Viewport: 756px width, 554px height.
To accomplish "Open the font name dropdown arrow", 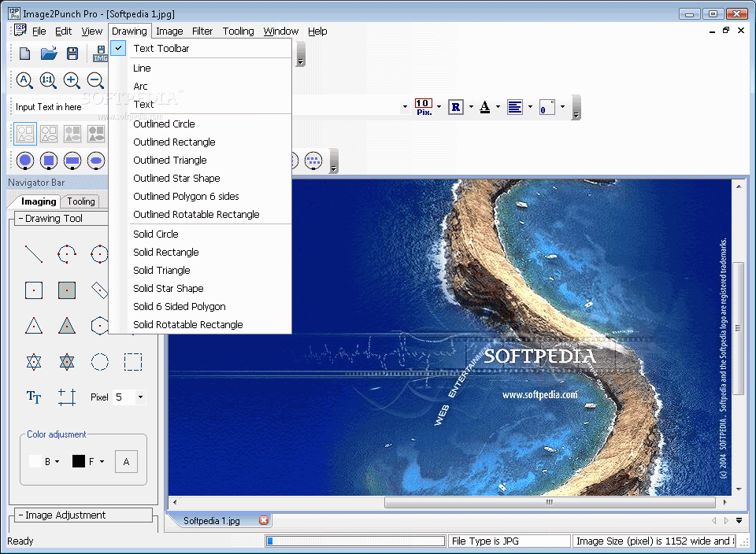I will click(405, 107).
